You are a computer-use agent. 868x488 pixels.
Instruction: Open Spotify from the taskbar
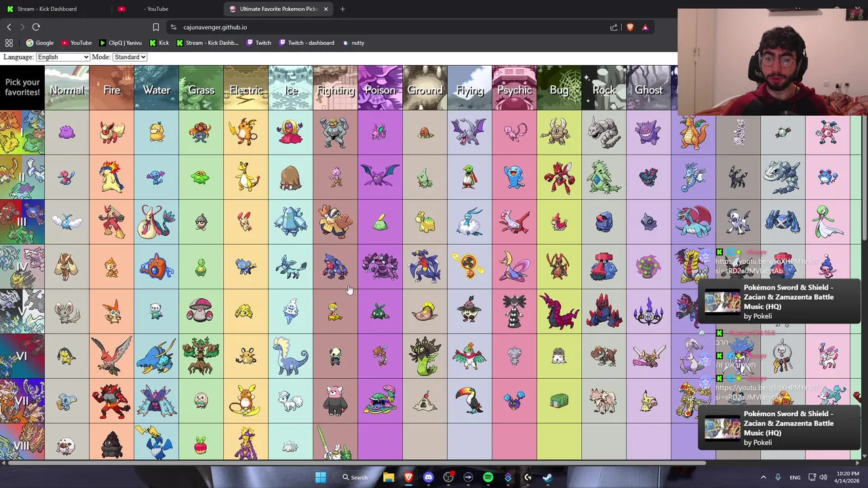click(488, 477)
